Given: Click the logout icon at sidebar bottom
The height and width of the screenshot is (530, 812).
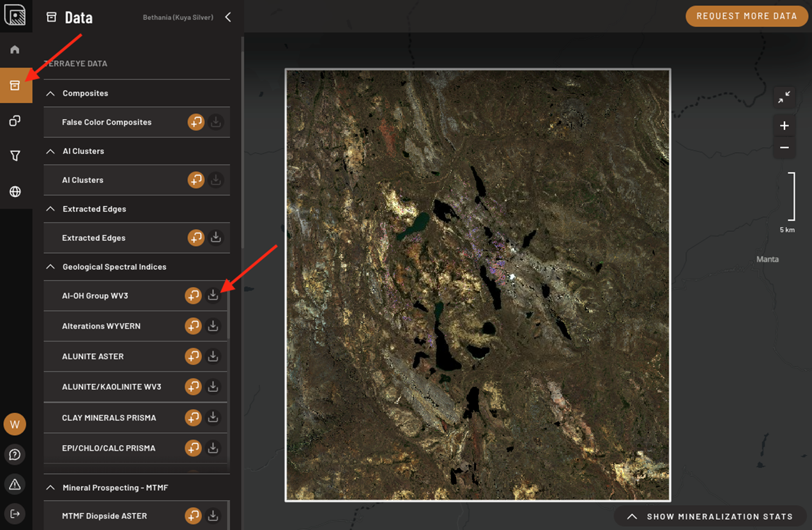Looking at the screenshot, I should 15,514.
